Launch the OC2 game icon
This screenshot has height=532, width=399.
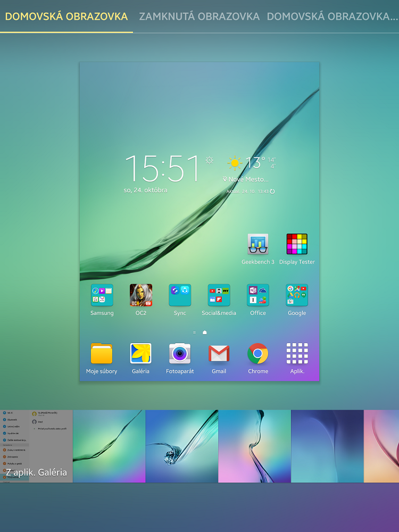[x=141, y=295]
